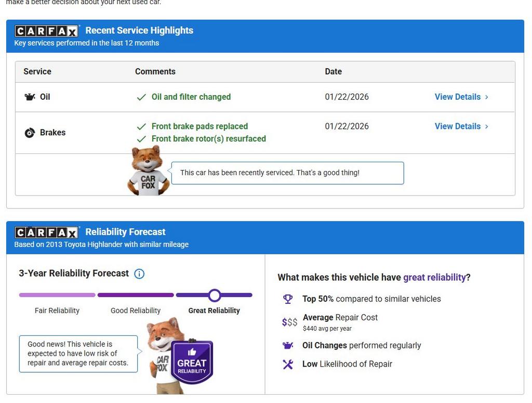Click the info icon beside 3-Year Reliability Forecast

139,274
